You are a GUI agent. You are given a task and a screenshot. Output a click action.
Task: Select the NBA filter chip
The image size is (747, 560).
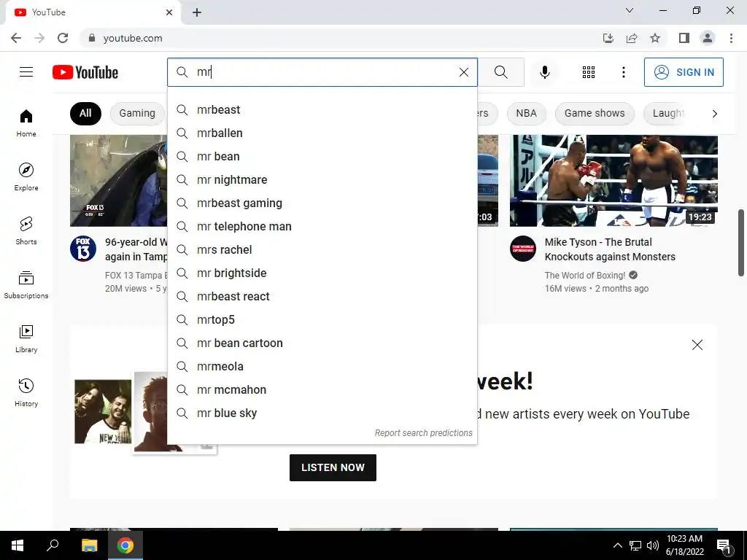point(526,113)
